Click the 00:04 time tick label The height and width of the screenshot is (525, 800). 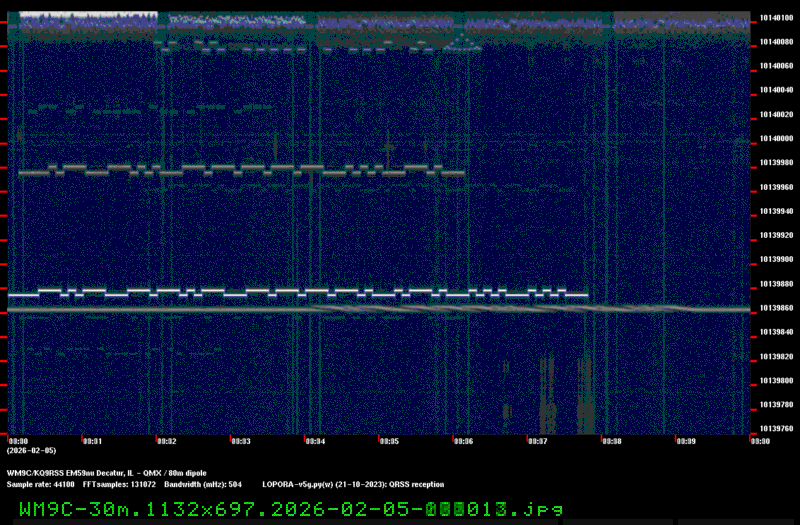[314, 440]
